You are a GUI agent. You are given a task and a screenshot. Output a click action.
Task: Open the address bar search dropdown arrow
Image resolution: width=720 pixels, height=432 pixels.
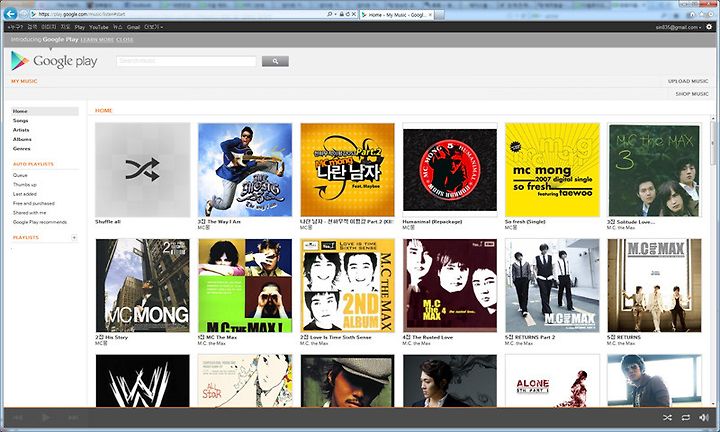pyautogui.click(x=335, y=15)
